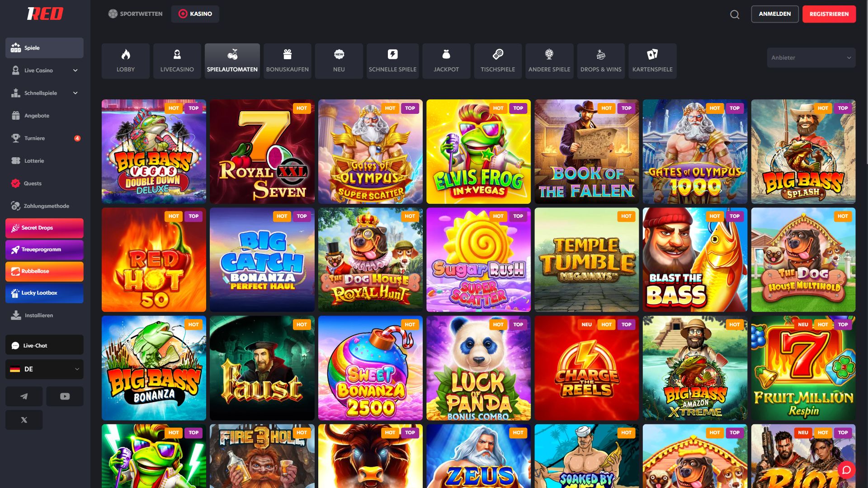
Task: Open the Rubbellose banner
Action: pyautogui.click(x=44, y=271)
